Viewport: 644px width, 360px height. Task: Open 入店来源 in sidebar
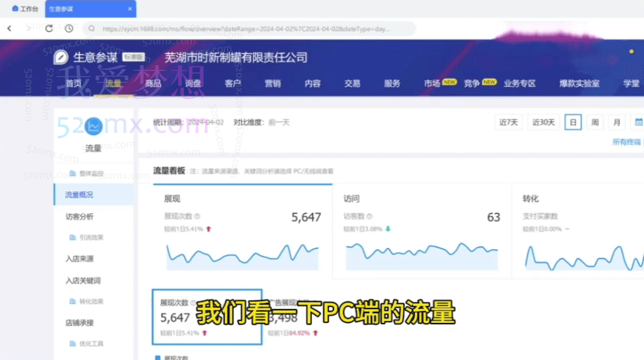[79, 259]
